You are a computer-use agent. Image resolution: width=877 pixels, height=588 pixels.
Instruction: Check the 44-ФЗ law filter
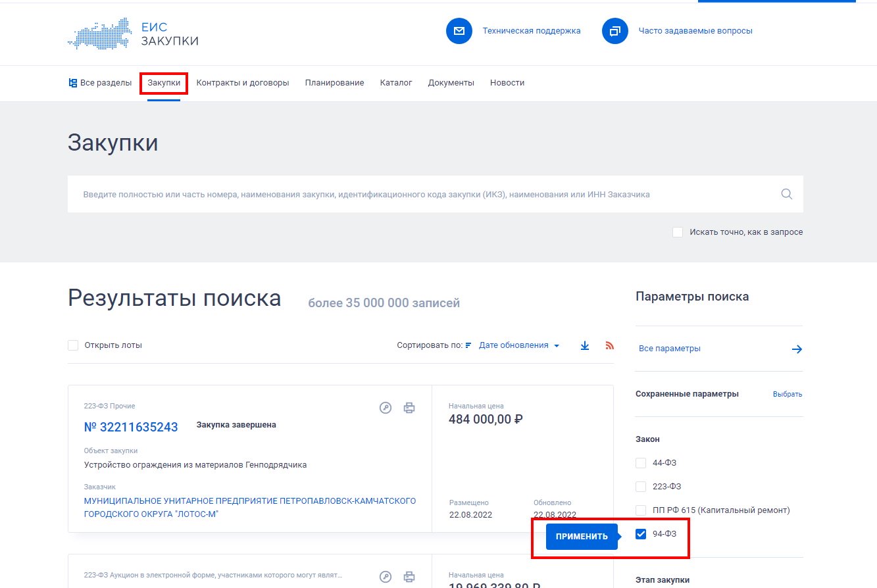641,463
